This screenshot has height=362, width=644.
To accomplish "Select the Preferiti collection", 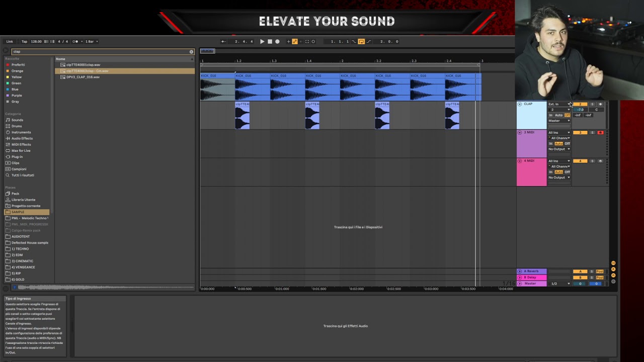I will (x=18, y=65).
